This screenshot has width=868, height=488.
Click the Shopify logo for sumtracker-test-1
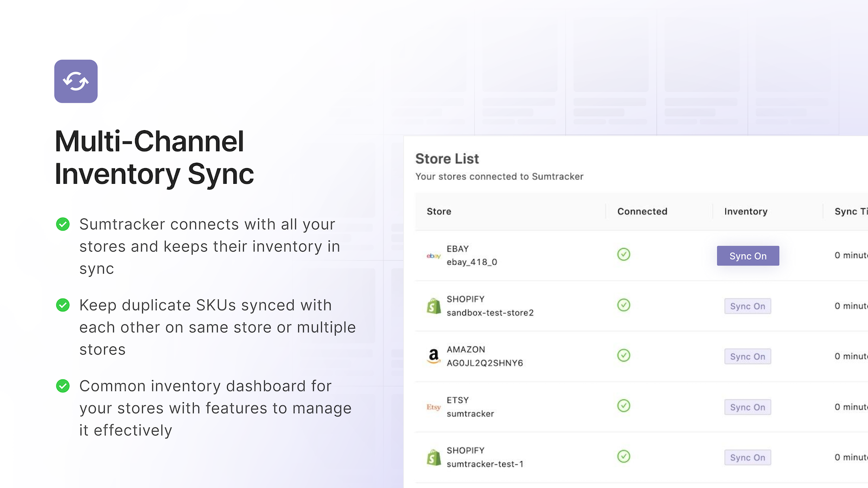(433, 458)
